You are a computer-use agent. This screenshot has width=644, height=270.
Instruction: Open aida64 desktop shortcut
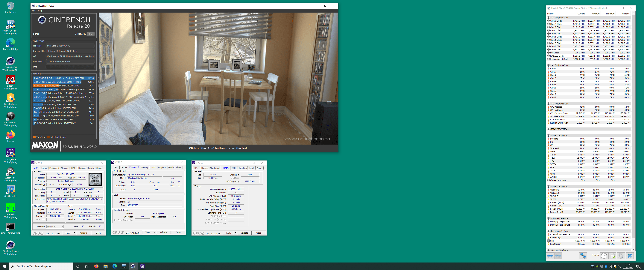[x=10, y=82]
